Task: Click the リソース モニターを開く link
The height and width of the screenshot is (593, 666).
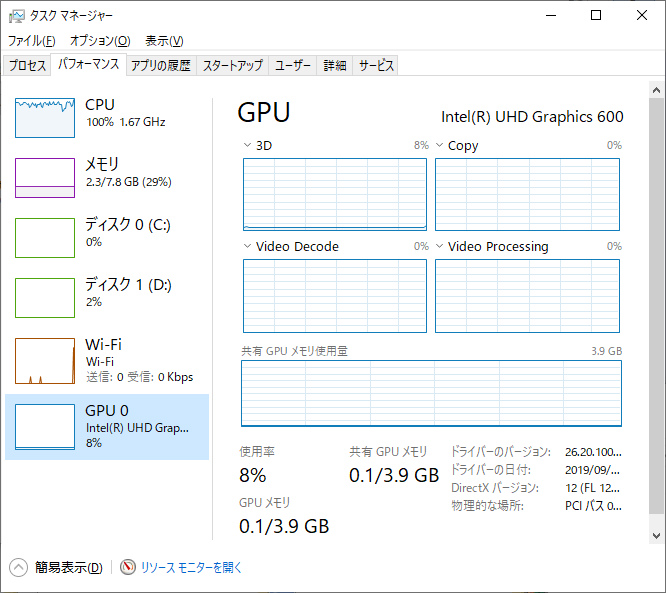Action: 191,567
